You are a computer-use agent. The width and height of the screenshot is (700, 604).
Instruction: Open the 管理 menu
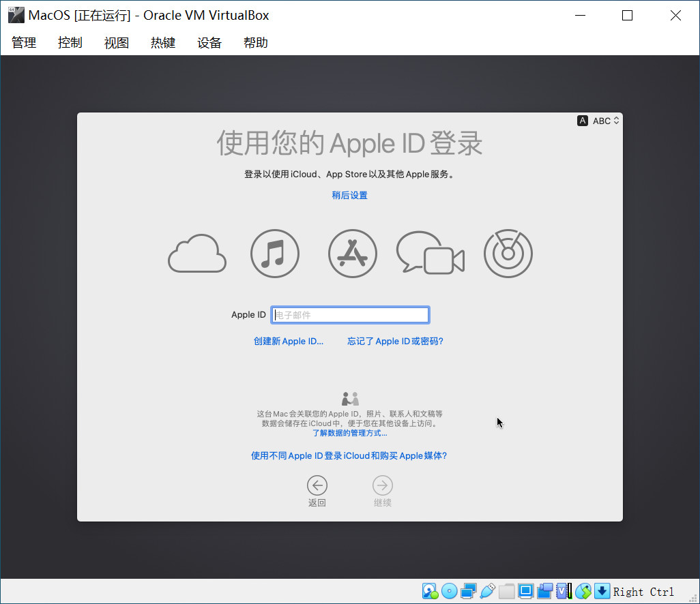point(24,43)
